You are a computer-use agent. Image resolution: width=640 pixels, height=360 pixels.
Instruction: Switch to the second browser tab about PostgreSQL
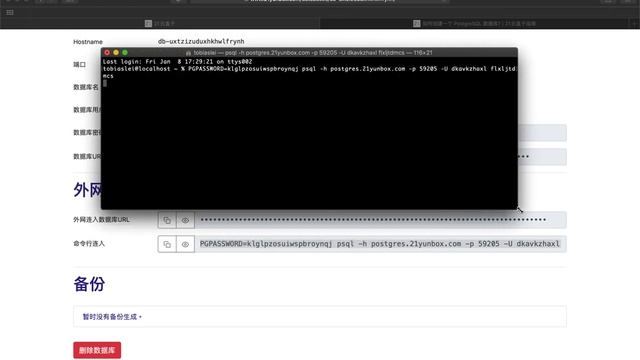coord(474,24)
